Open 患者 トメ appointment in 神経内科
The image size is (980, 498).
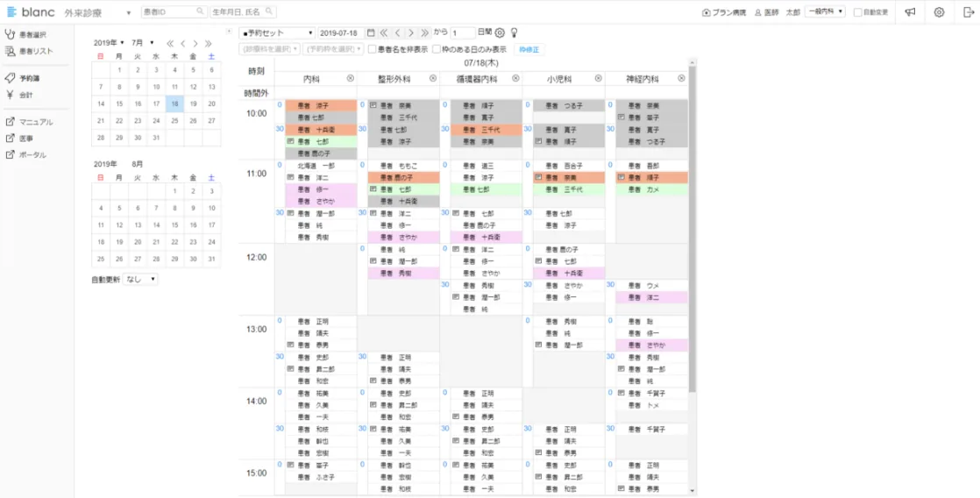(652, 406)
